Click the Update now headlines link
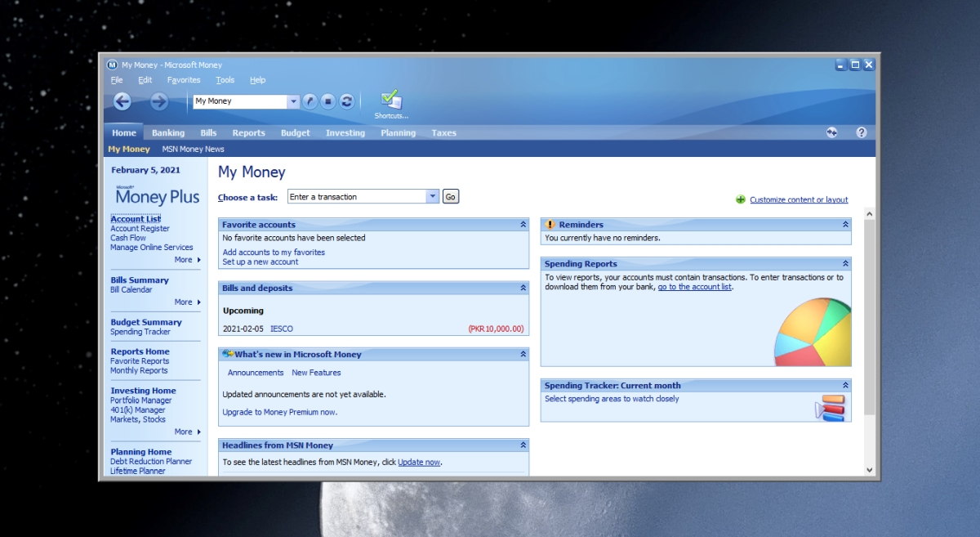 click(x=419, y=463)
